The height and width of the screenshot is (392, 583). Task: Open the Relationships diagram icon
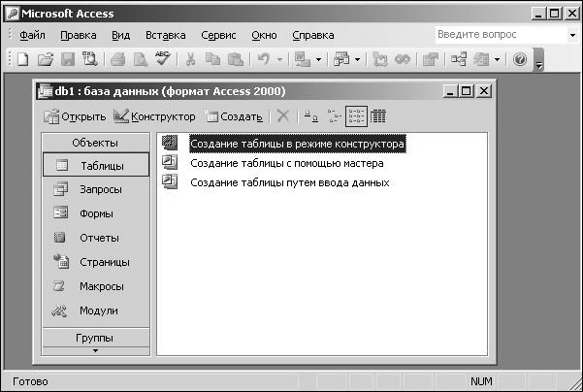pyautogui.click(x=458, y=59)
